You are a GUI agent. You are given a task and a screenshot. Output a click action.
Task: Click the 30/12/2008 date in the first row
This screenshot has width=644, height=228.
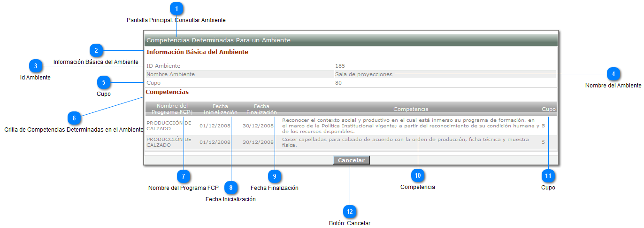(x=258, y=126)
